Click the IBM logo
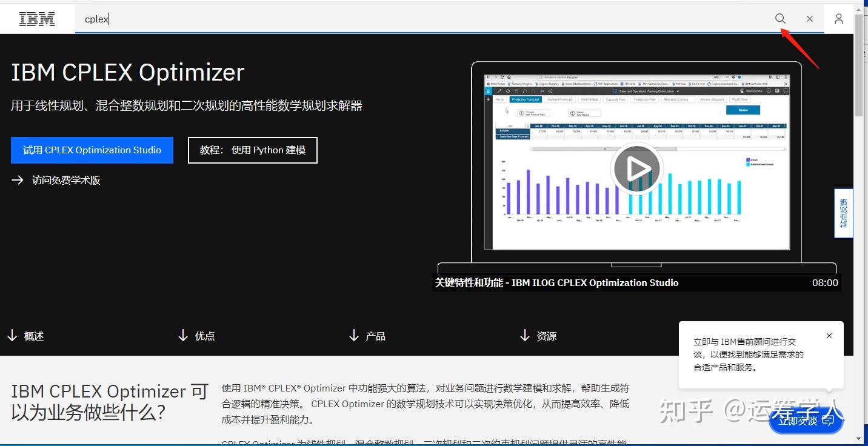The image size is (868, 446). [36, 19]
